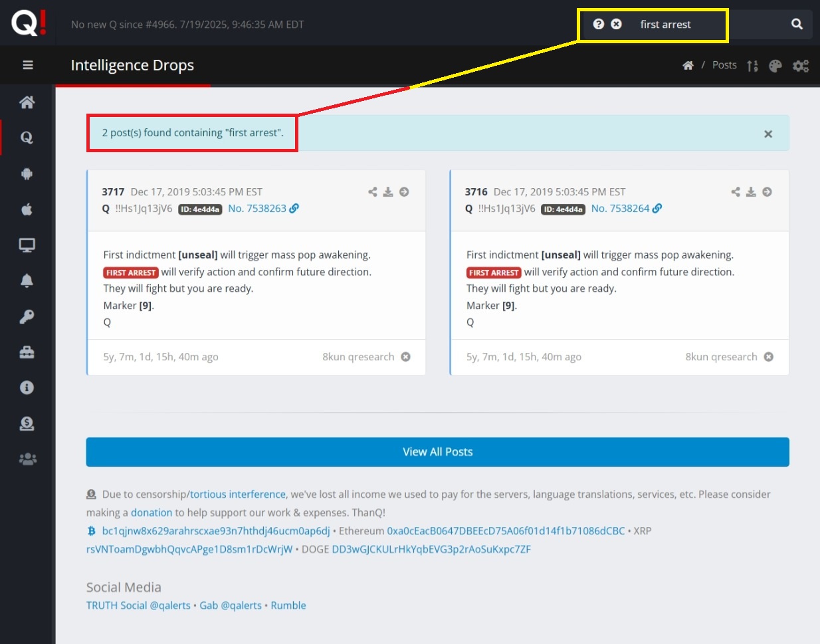Image resolution: width=820 pixels, height=644 pixels.
Task: Click the Ethereum address 0xa0cEacB link
Action: 506,531
